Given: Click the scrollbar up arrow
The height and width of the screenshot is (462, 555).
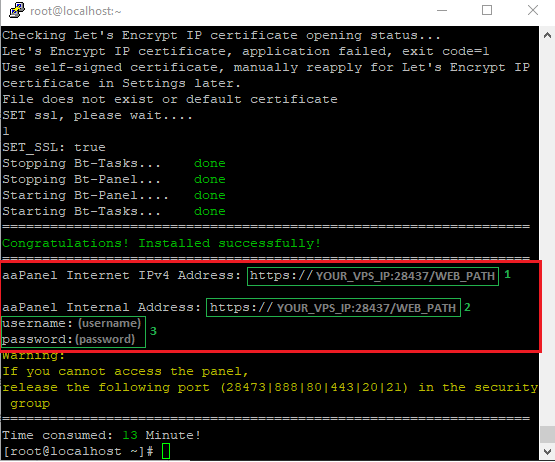Looking at the screenshot, I should pyautogui.click(x=547, y=35).
